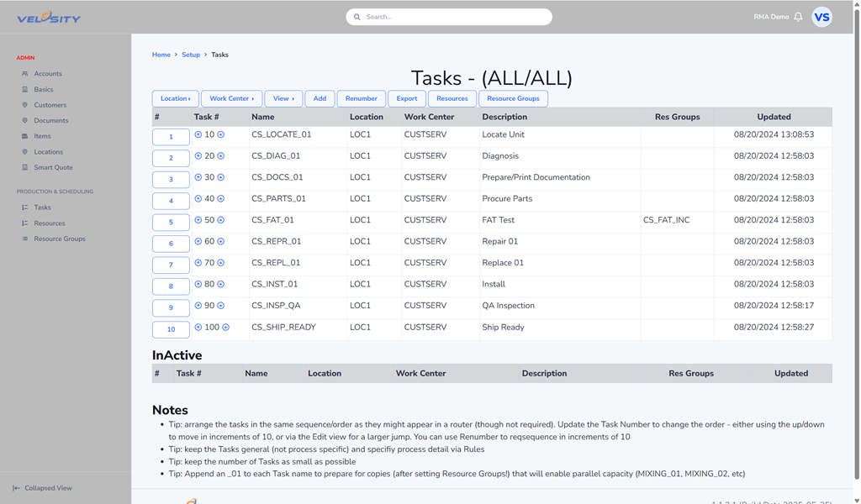861x504 pixels.
Task: Click the circle icon before task number 30
Action: [198, 177]
